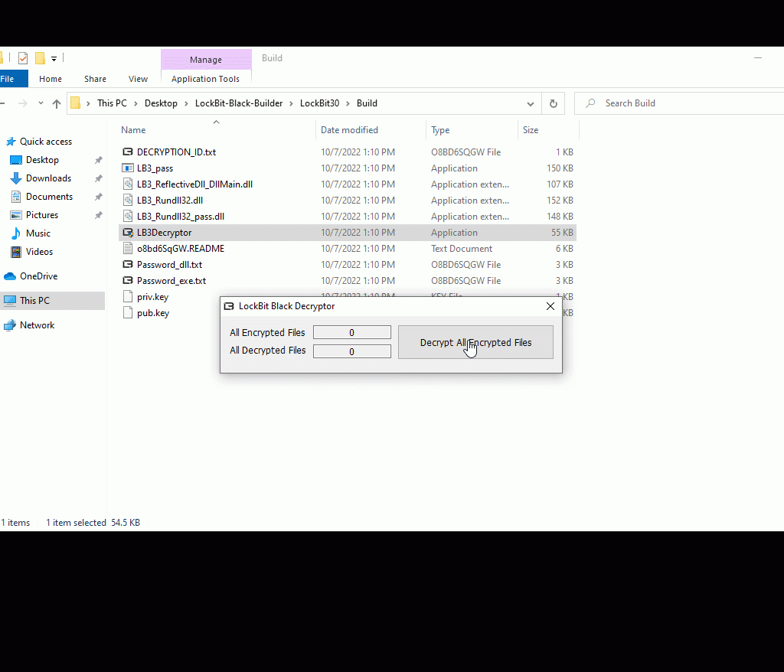The height and width of the screenshot is (672, 784).
Task: Click the pin icon next to Documents
Action: coord(99,197)
